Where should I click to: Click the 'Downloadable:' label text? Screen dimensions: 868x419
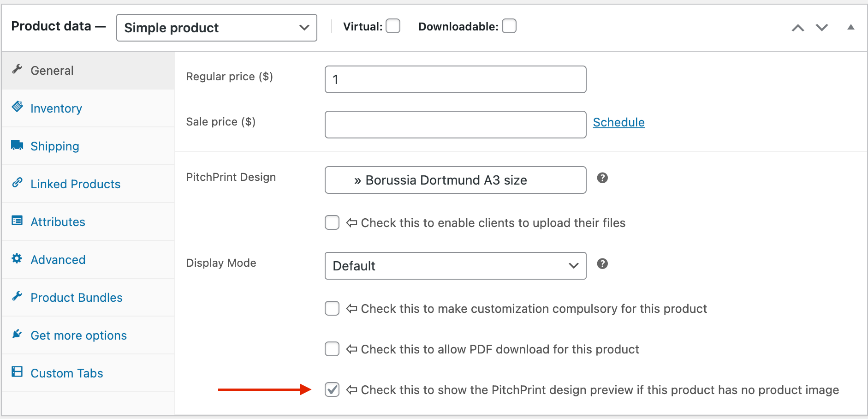[x=458, y=27]
